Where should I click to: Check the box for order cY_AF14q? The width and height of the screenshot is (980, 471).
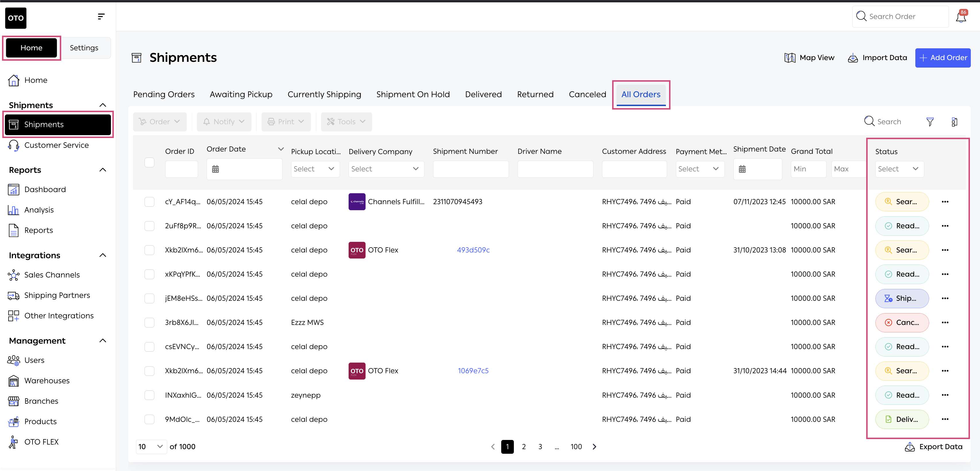[149, 202]
